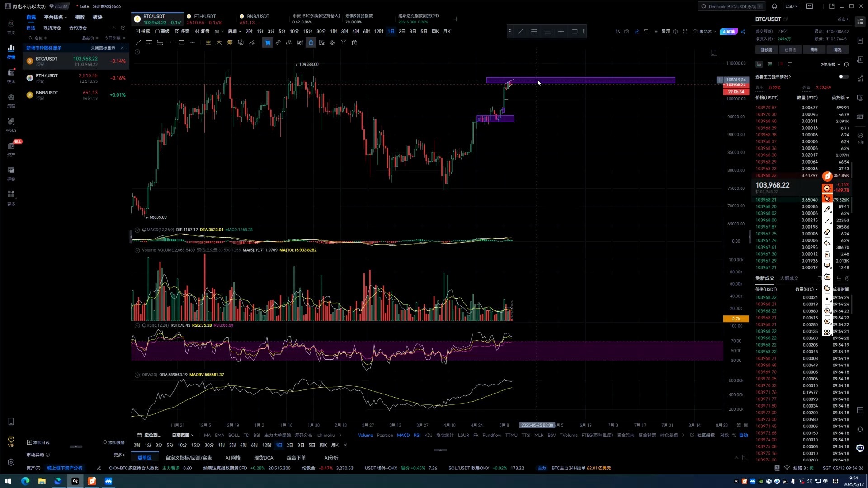The image size is (868, 488).
Task: Expand the 周期 period dropdown
Action: click(234, 32)
